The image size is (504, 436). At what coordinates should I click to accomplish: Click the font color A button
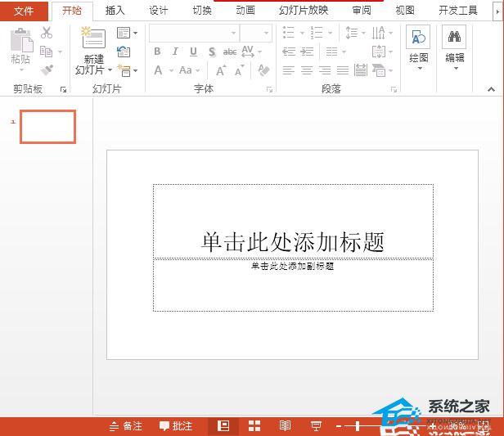coord(158,70)
